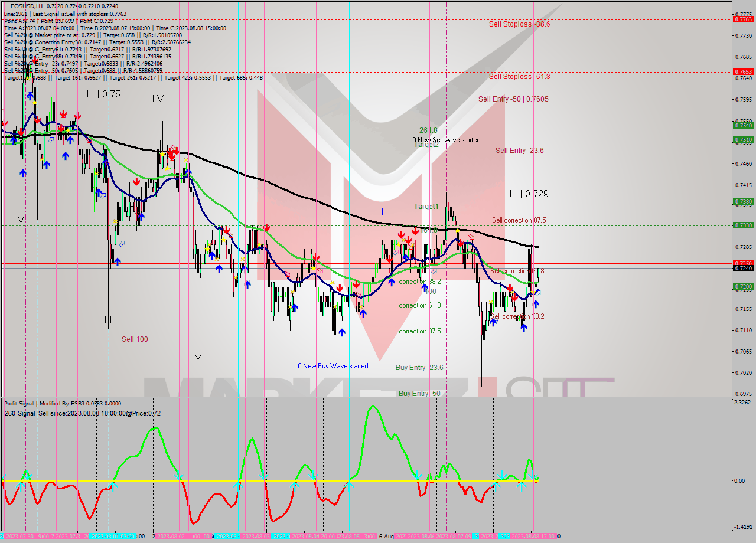The height and width of the screenshot is (543, 756).
Task: Click the current price 0.7240 tag
Action: 743,269
